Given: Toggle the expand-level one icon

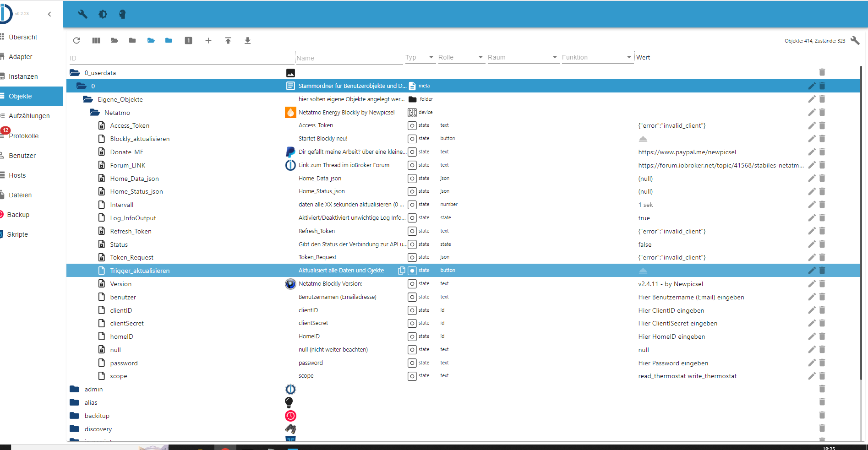Looking at the screenshot, I should [x=188, y=41].
